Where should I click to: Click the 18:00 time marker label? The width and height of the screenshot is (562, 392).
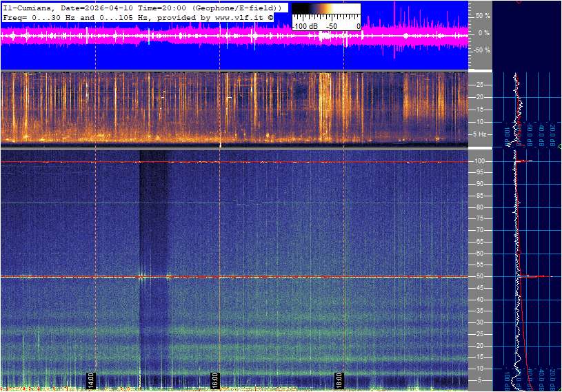pyautogui.click(x=339, y=380)
